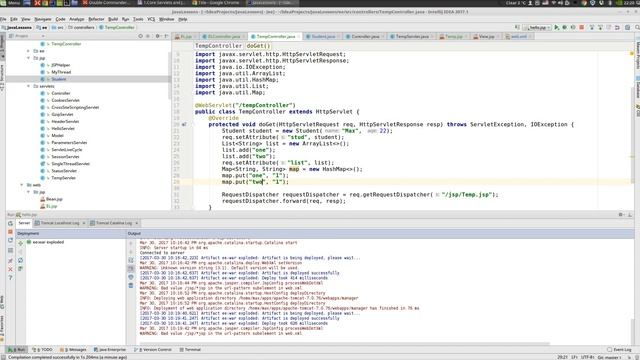Select Bean.jsp file in project tree
The width and height of the screenshot is (640, 360).
pos(53,199)
